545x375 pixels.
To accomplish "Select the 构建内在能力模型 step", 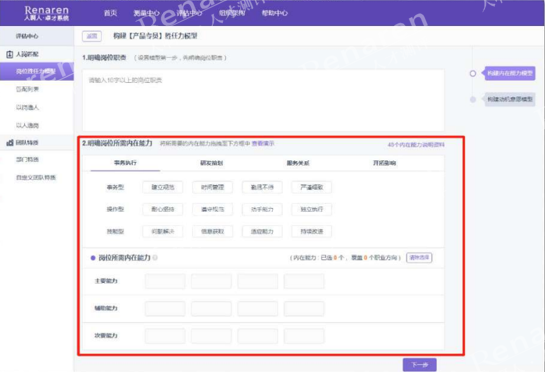I will click(x=510, y=73).
